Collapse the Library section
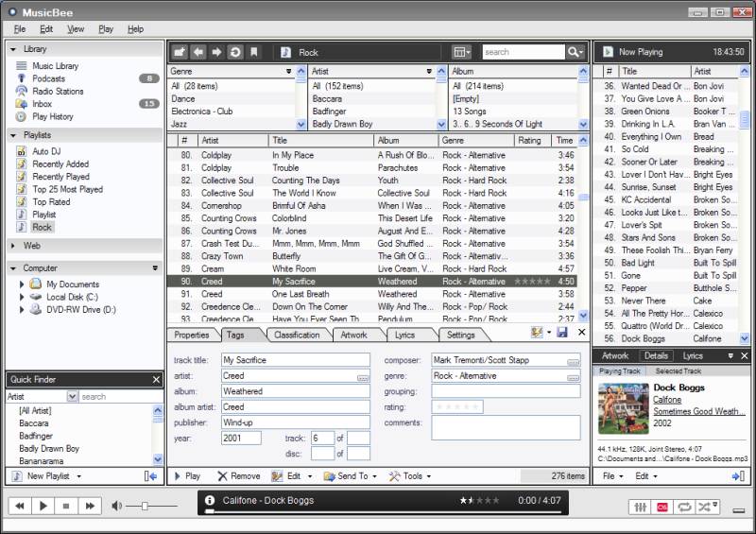The width and height of the screenshot is (756, 534). pos(13,49)
